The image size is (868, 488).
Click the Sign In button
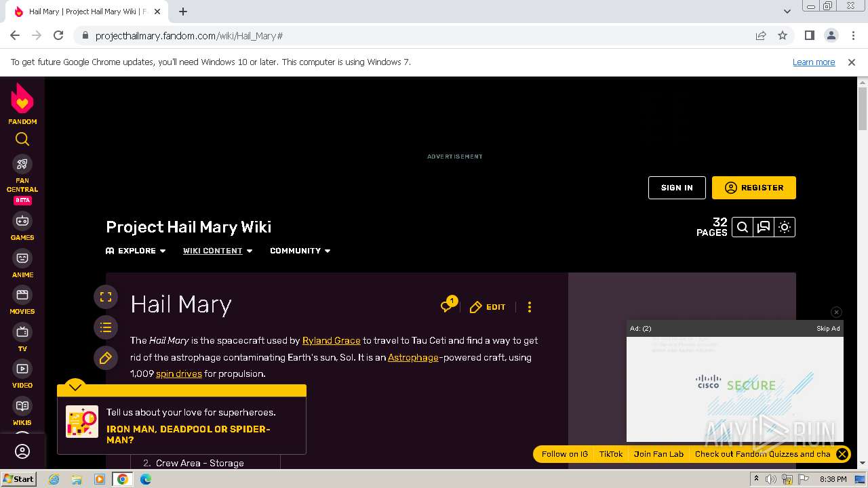tap(677, 188)
